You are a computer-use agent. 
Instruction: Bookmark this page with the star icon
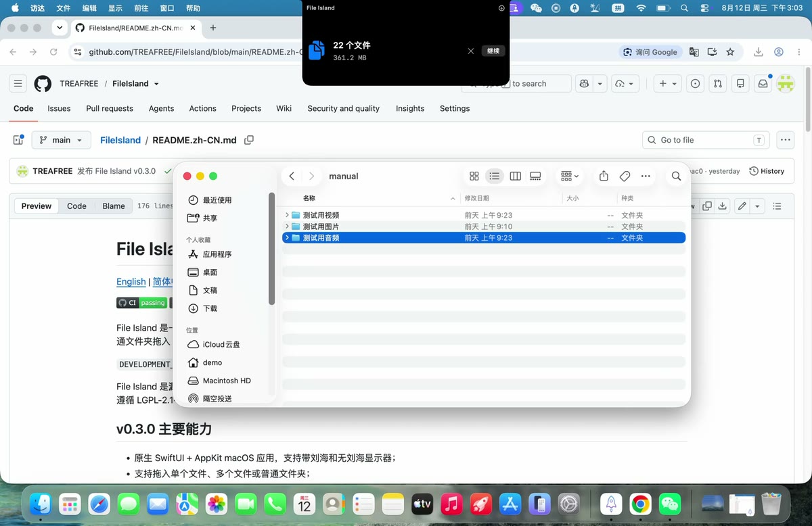(x=730, y=52)
